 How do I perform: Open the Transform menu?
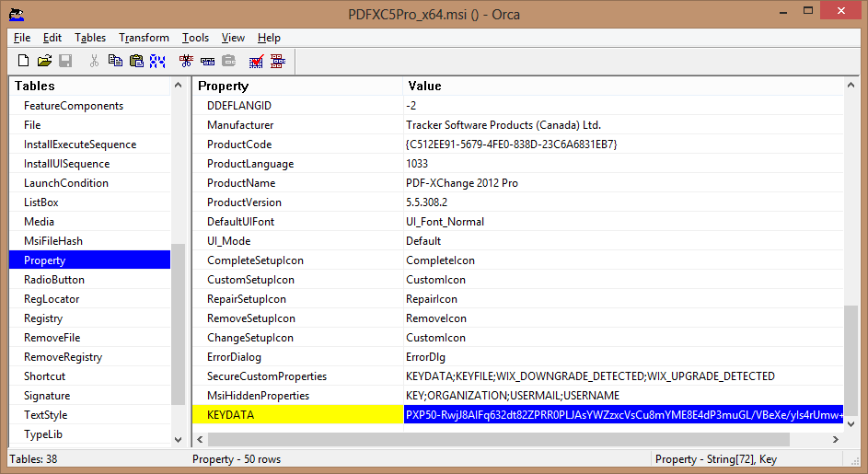point(144,38)
